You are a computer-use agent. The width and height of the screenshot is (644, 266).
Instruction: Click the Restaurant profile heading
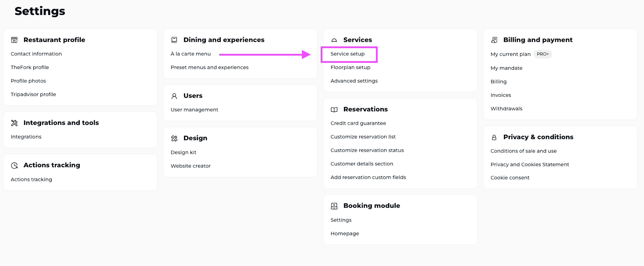tap(54, 40)
